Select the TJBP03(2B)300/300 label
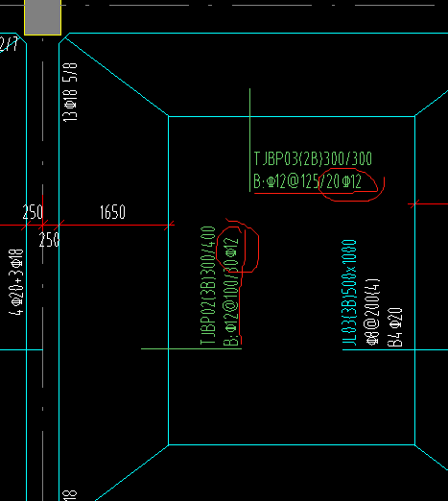Screen dimensions: 448x501 (x=313, y=159)
